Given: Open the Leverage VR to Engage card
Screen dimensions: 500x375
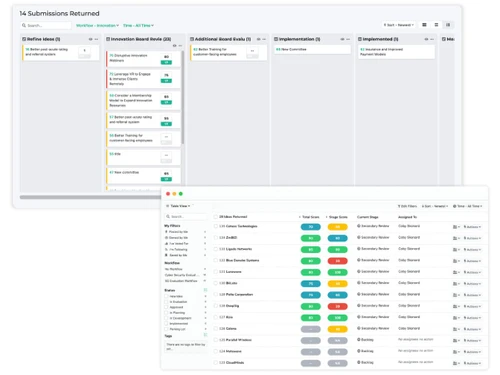Looking at the screenshot, I should coord(143,79).
